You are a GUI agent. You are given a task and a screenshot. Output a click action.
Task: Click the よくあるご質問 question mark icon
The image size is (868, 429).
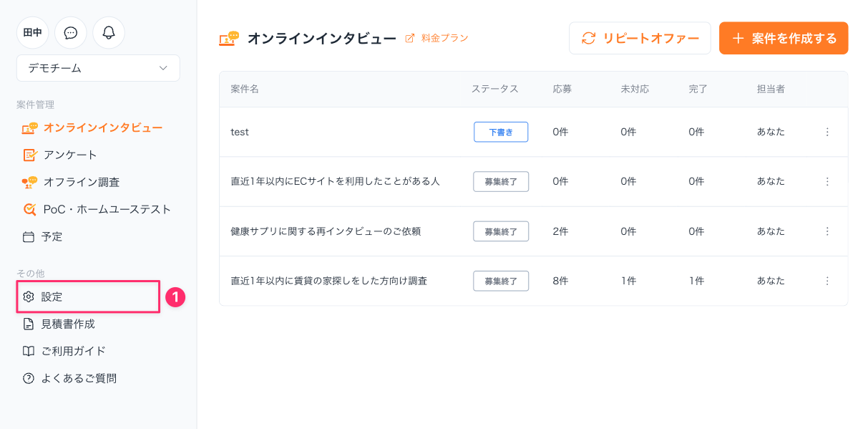click(29, 378)
